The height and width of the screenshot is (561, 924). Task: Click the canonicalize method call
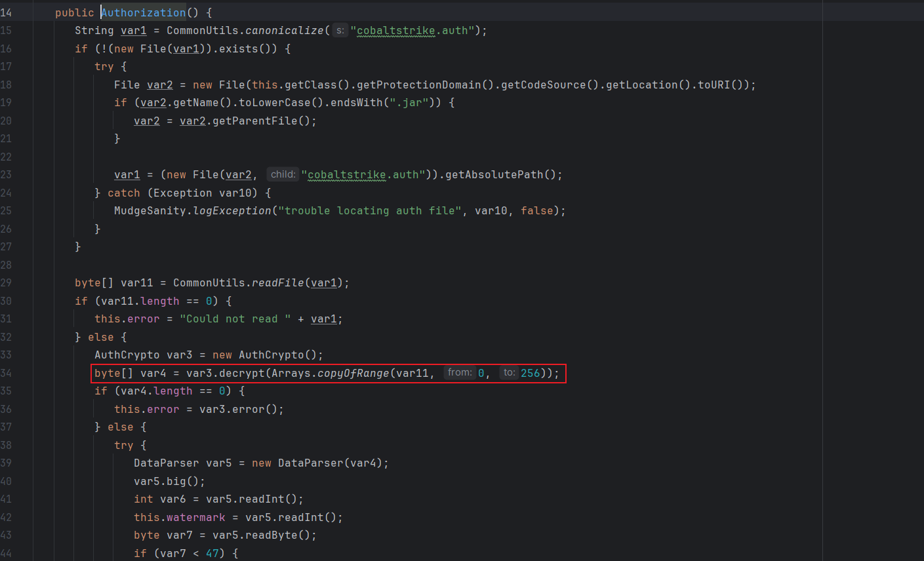click(x=285, y=31)
